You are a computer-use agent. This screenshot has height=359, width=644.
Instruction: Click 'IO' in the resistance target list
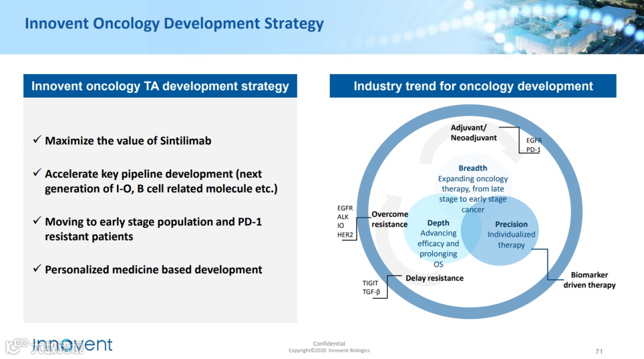click(x=340, y=225)
